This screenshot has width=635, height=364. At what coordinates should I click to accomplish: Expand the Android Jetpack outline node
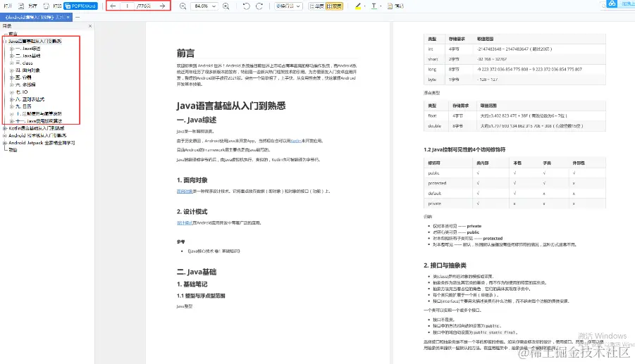tap(5, 143)
